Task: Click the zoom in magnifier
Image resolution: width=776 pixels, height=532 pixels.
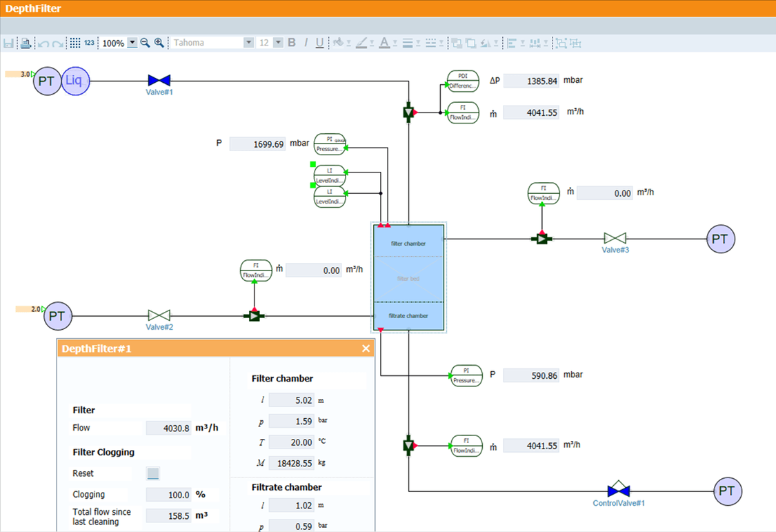Action: point(159,43)
